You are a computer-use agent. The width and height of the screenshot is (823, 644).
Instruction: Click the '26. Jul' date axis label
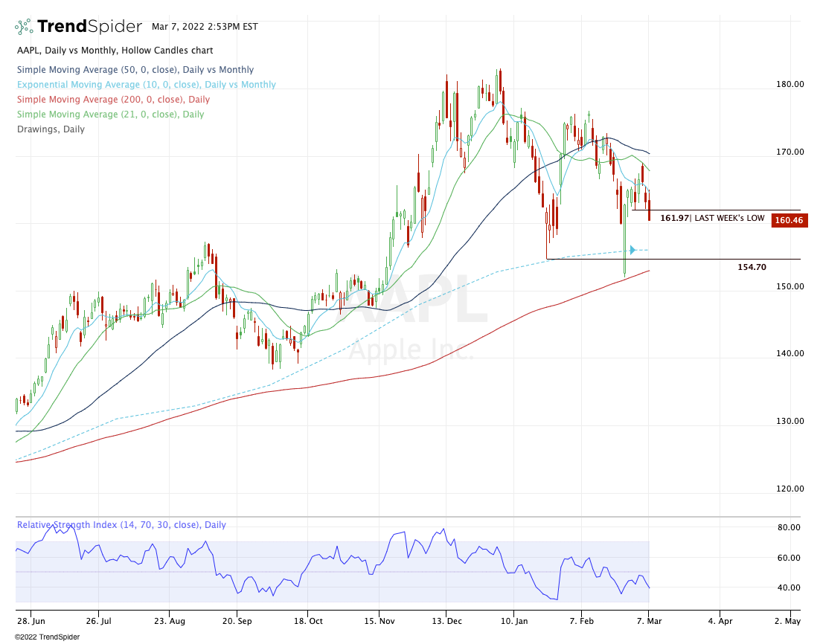pos(99,621)
